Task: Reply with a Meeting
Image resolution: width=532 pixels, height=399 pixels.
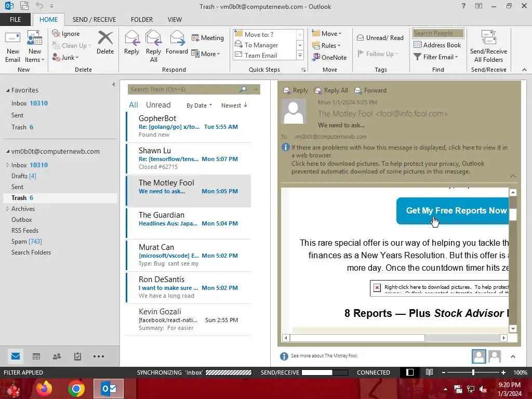Action: (x=207, y=37)
